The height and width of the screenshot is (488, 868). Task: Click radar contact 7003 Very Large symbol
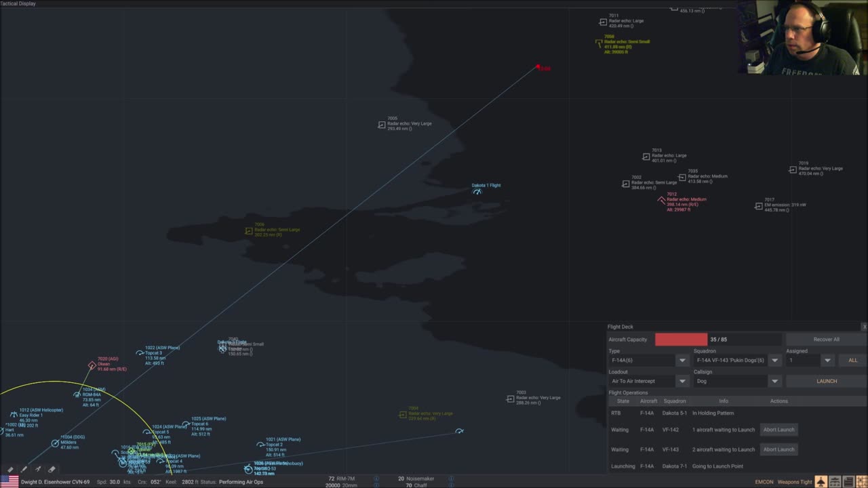point(511,399)
